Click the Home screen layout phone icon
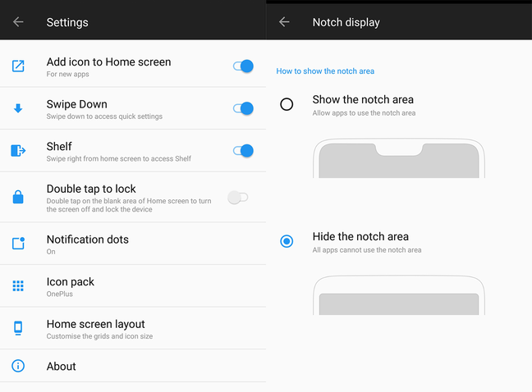 (x=18, y=328)
